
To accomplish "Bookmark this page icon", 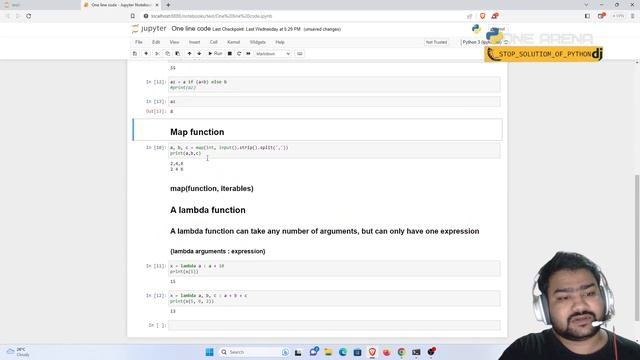I will 133,16.
